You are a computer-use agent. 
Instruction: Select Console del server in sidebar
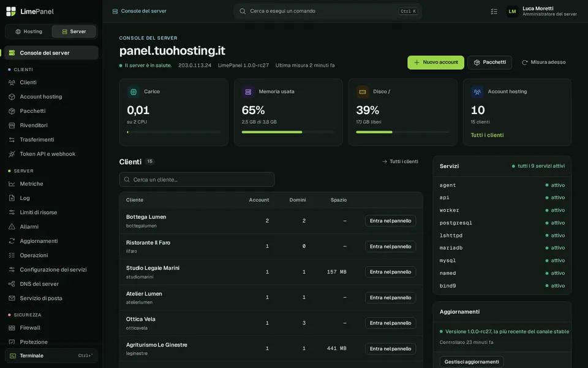click(51, 53)
